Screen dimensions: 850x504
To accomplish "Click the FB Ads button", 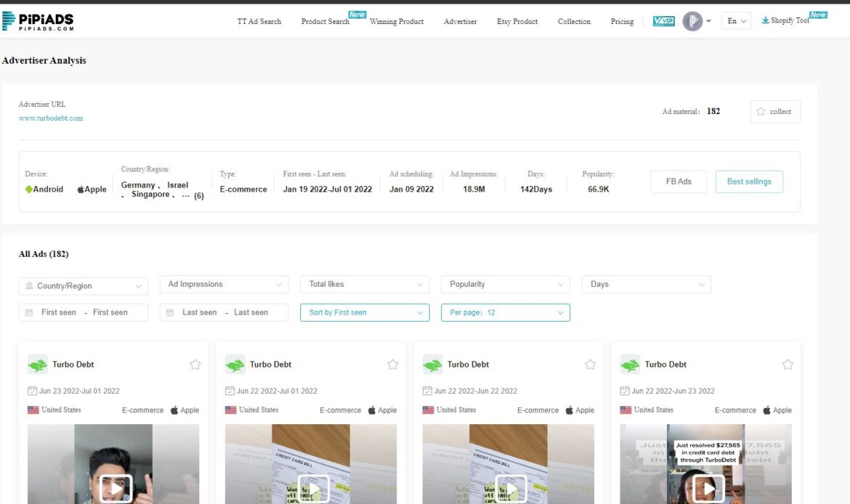I will click(679, 182).
